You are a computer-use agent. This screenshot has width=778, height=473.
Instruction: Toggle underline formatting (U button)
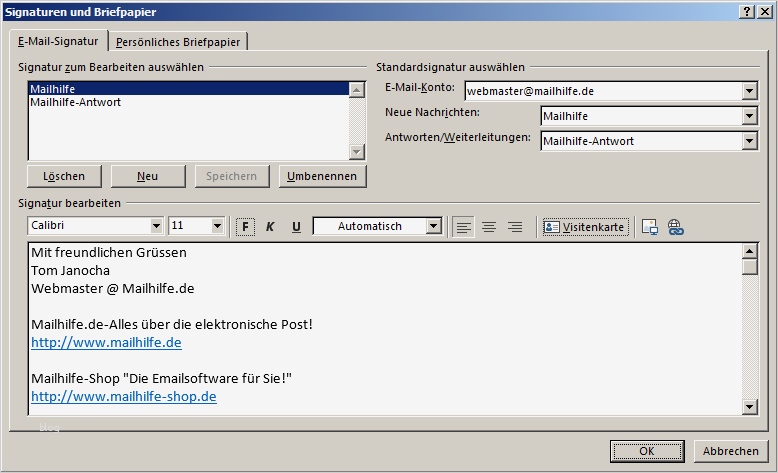click(296, 227)
